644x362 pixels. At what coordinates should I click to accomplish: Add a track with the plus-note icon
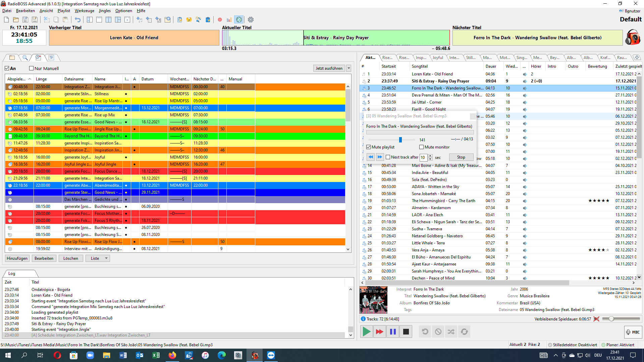(139, 20)
